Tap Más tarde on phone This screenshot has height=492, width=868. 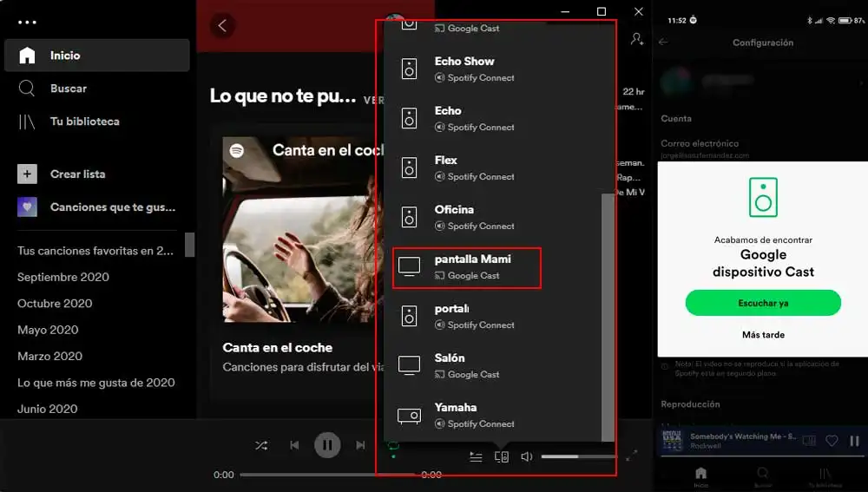click(x=763, y=335)
